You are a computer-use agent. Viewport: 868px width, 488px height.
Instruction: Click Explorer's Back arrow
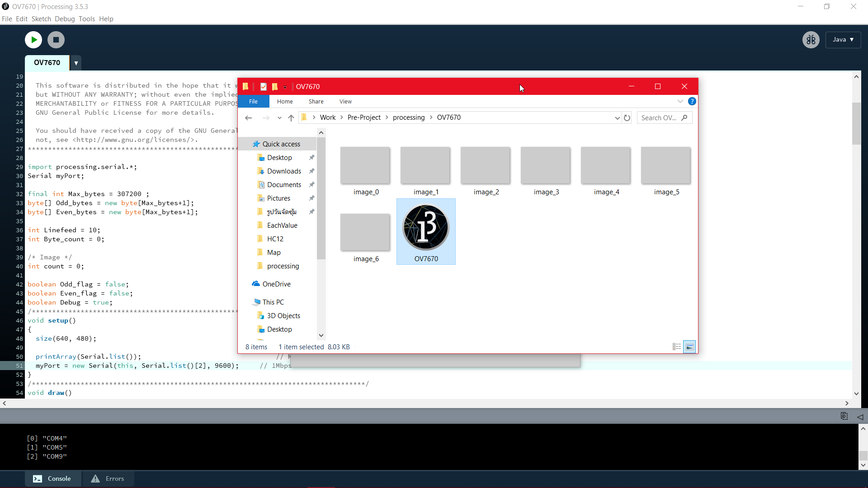pyautogui.click(x=248, y=118)
